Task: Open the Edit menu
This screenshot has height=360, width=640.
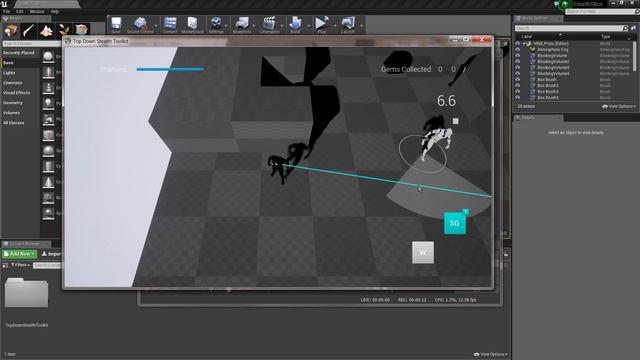Action: pyautogui.click(x=19, y=11)
